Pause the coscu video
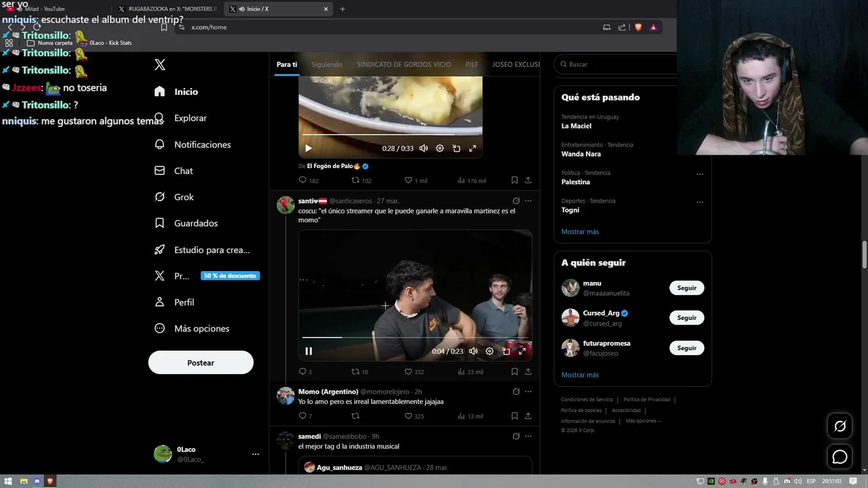Viewport: 868px width, 488px height. pyautogui.click(x=309, y=351)
